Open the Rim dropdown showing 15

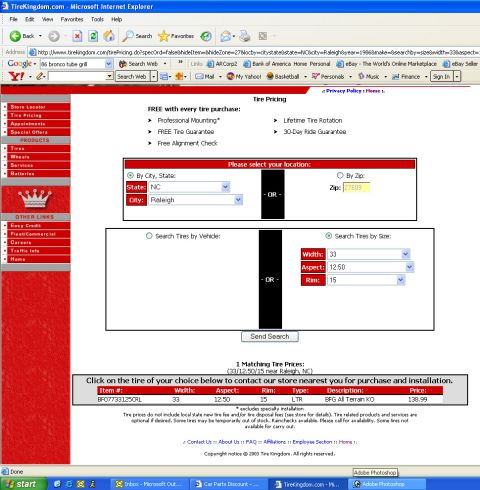(366, 280)
